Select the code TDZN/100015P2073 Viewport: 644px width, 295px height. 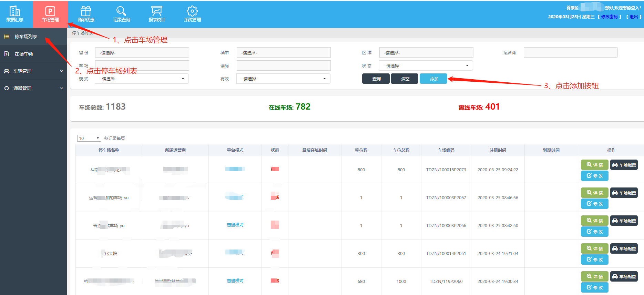tap(446, 170)
